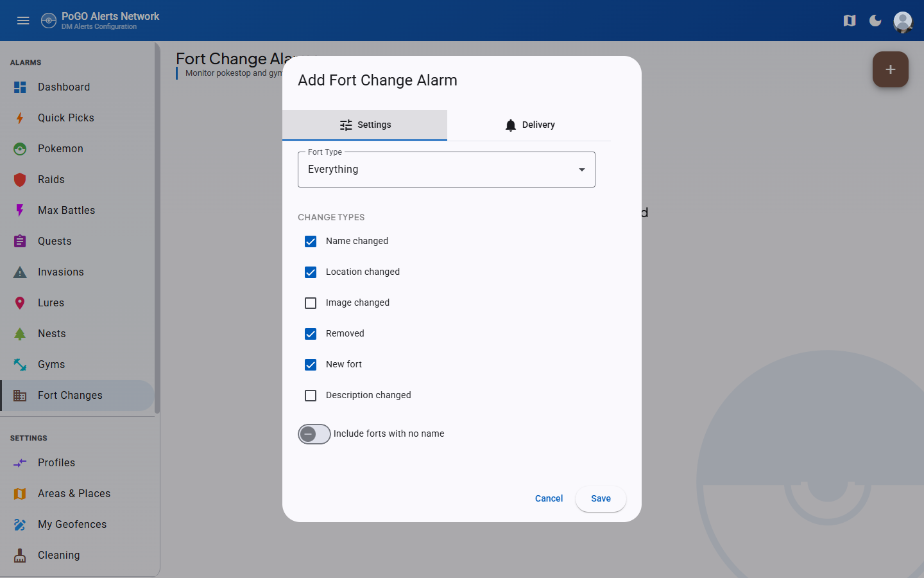Click the Name changed label text
Image resolution: width=924 pixels, height=578 pixels.
[357, 241]
